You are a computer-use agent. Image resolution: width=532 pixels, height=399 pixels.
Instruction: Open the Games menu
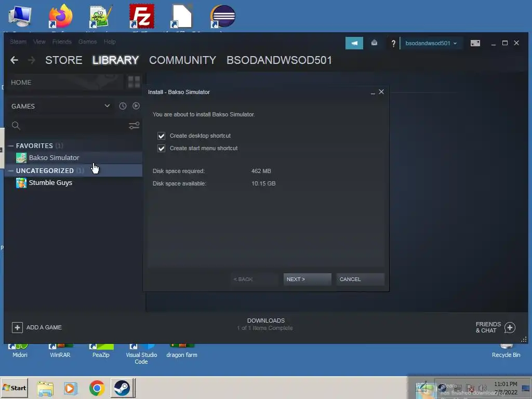click(x=87, y=42)
